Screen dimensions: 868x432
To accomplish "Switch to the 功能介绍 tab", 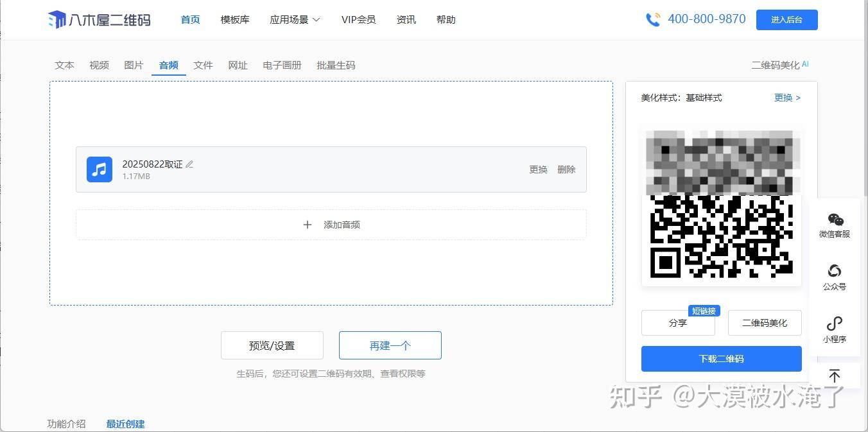I will point(66,424).
